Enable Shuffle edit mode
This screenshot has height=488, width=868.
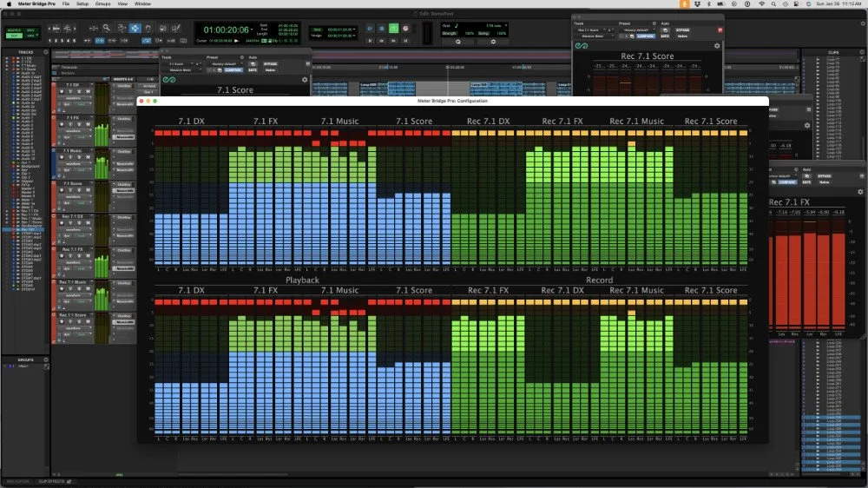[x=14, y=30]
